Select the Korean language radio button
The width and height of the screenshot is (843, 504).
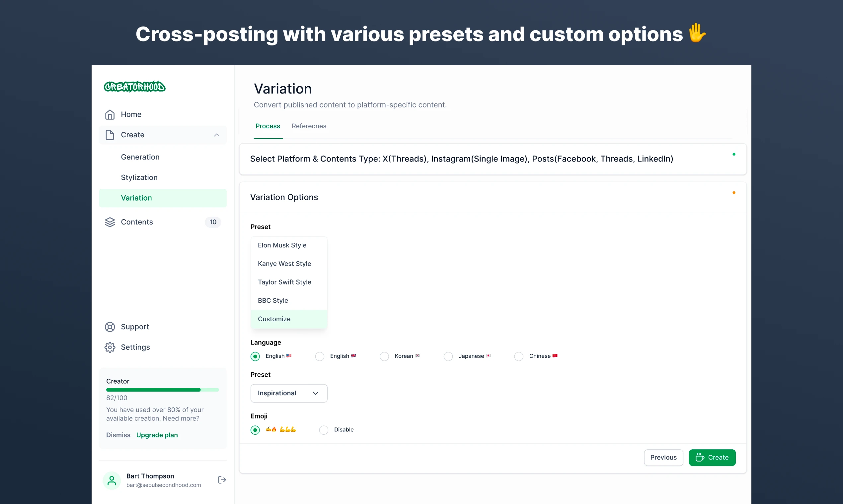click(x=384, y=356)
